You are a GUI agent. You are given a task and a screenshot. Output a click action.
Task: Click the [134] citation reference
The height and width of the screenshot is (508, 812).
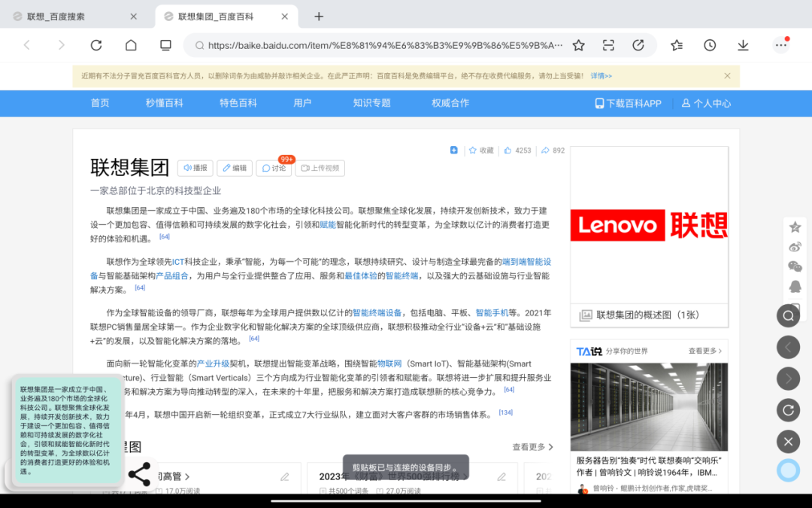(x=505, y=412)
